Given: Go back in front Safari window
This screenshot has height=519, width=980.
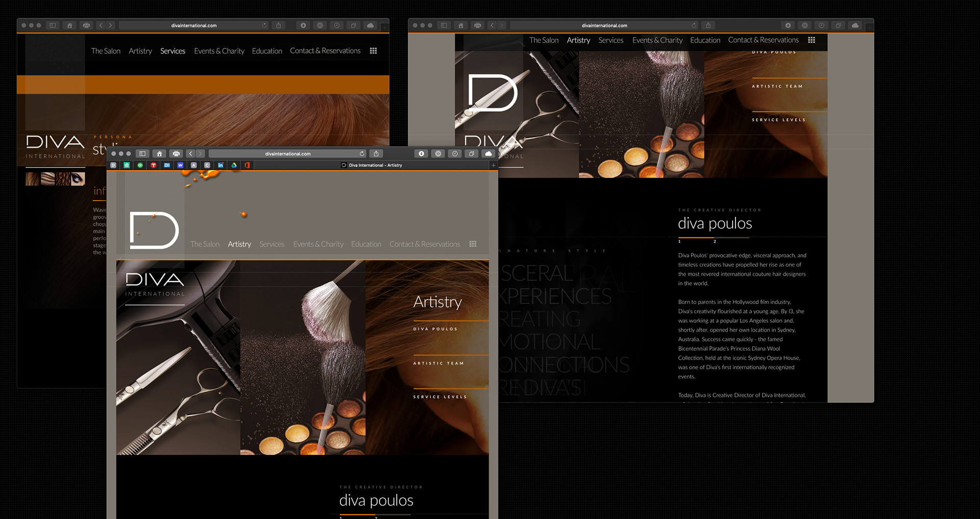Looking at the screenshot, I should [191, 154].
